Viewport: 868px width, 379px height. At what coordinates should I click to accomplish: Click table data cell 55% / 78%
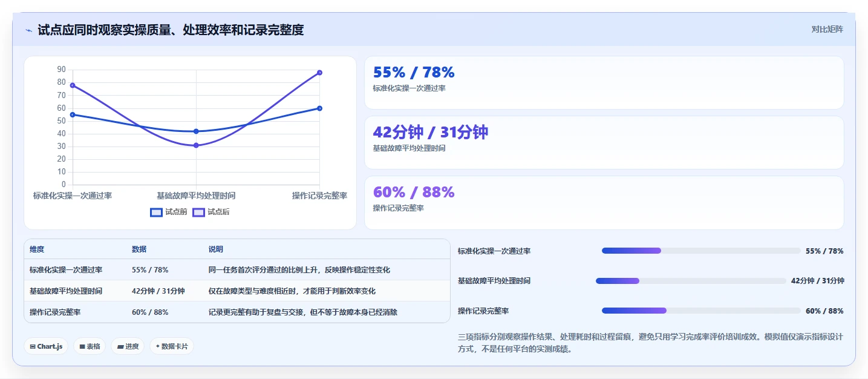pyautogui.click(x=150, y=270)
